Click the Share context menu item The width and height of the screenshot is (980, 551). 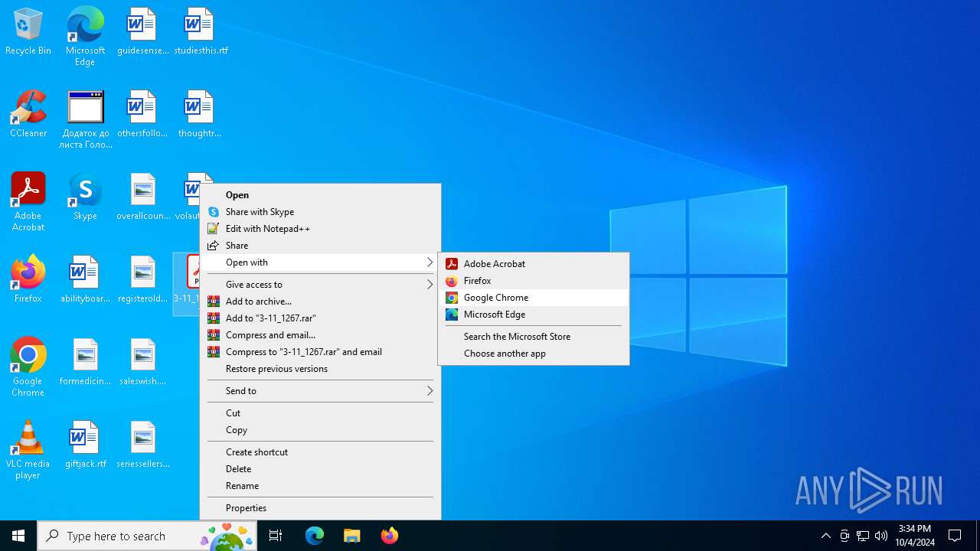[x=320, y=246]
